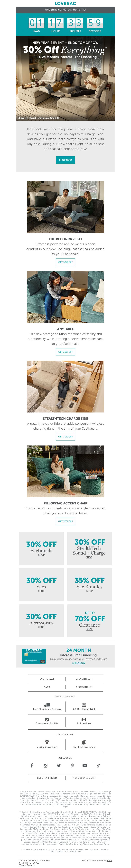
Task: Open the PillowSac Accent Chair product image
Action: (x=65, y=471)
